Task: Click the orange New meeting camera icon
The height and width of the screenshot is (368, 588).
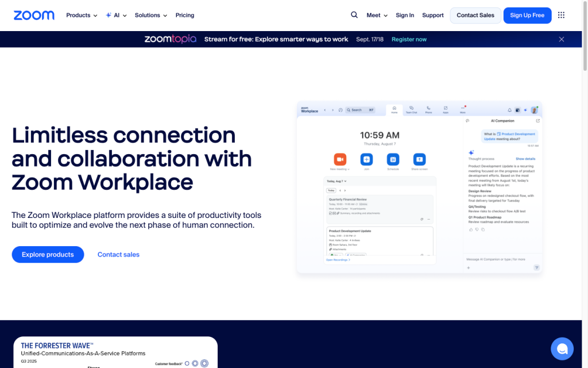Action: point(340,159)
